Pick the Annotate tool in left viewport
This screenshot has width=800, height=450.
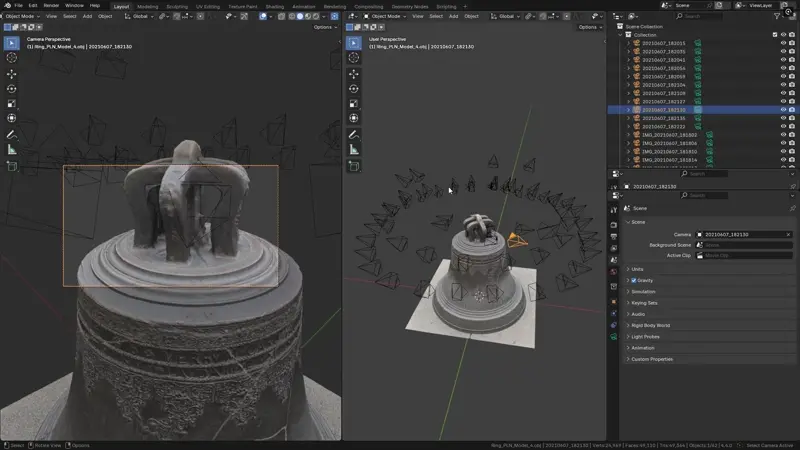(x=11, y=135)
